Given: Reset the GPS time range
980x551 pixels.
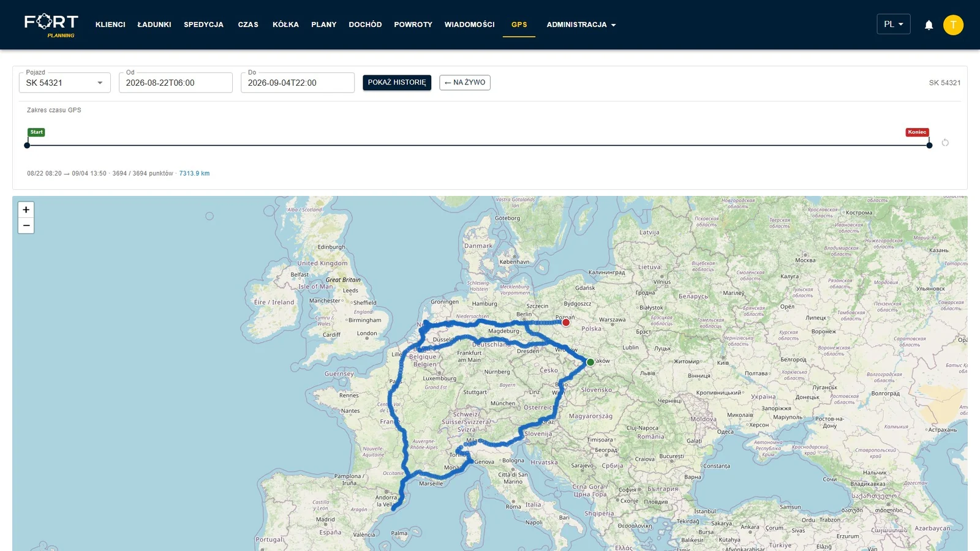Looking at the screenshot, I should [x=945, y=143].
